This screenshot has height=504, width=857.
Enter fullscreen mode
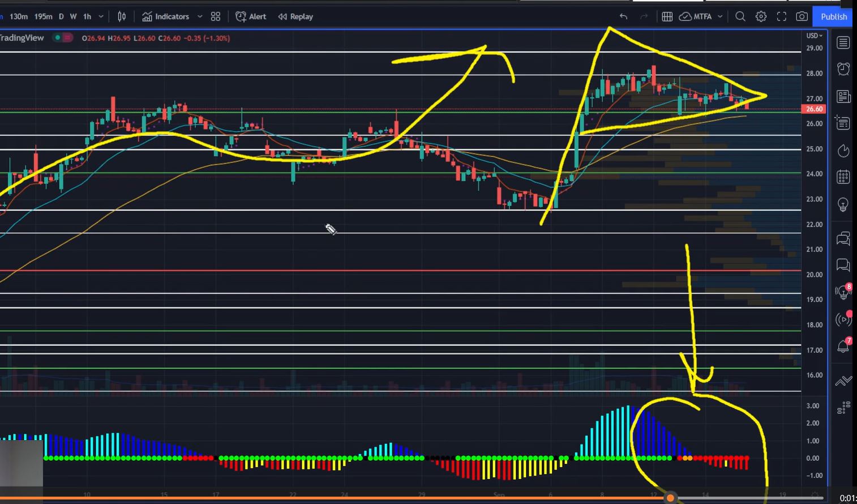click(782, 16)
